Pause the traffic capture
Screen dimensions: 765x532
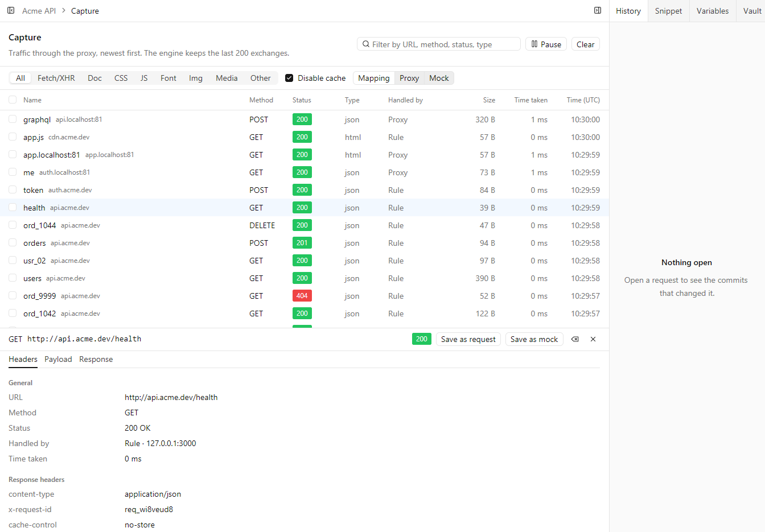point(546,44)
